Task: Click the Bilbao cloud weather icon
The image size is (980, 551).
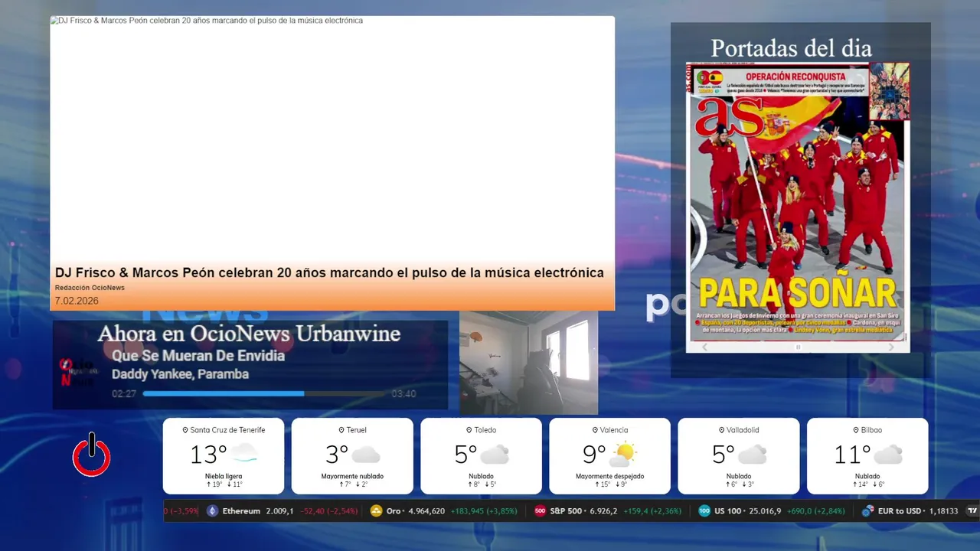Action: (888, 455)
